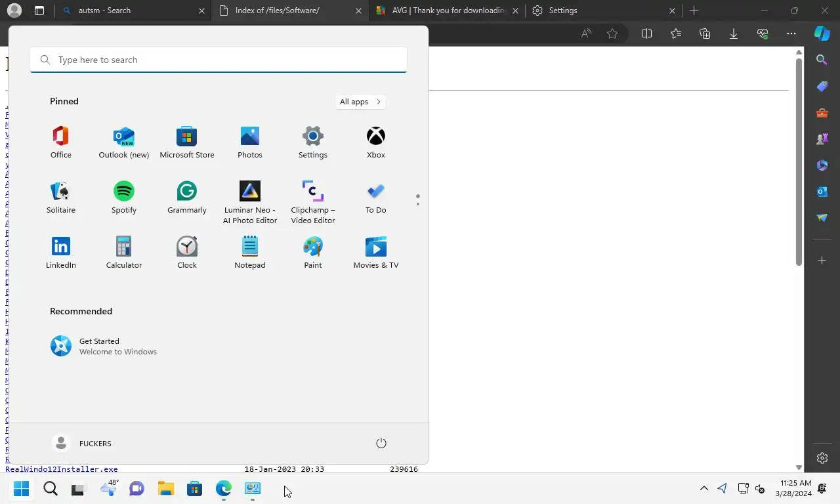
Task: Click the RealWindo12Installer.exe link
Action: (62, 469)
